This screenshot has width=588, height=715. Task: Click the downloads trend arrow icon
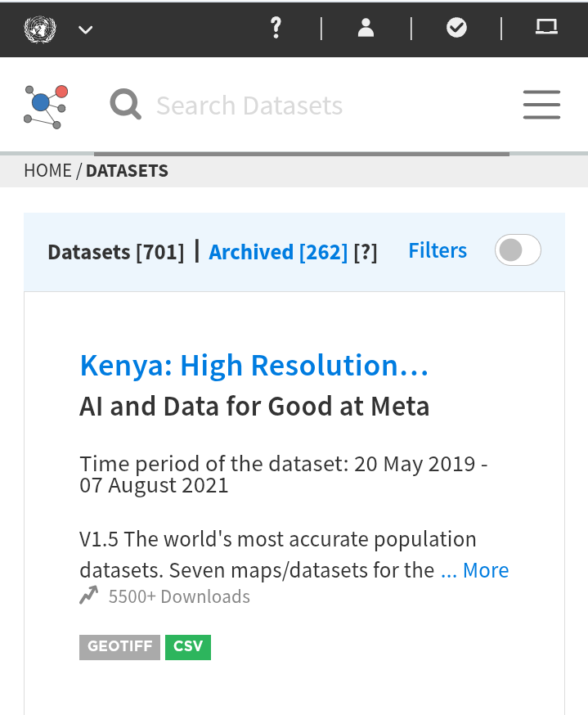pyautogui.click(x=89, y=595)
